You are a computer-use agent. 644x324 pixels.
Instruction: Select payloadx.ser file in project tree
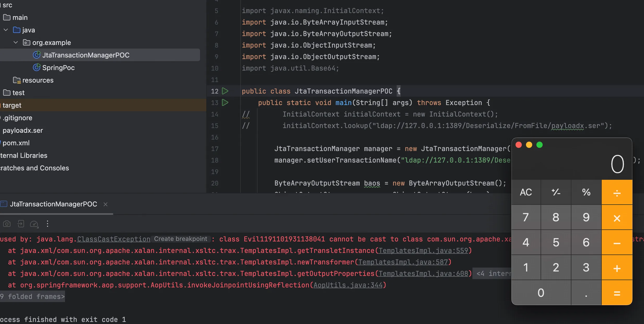[x=23, y=130]
